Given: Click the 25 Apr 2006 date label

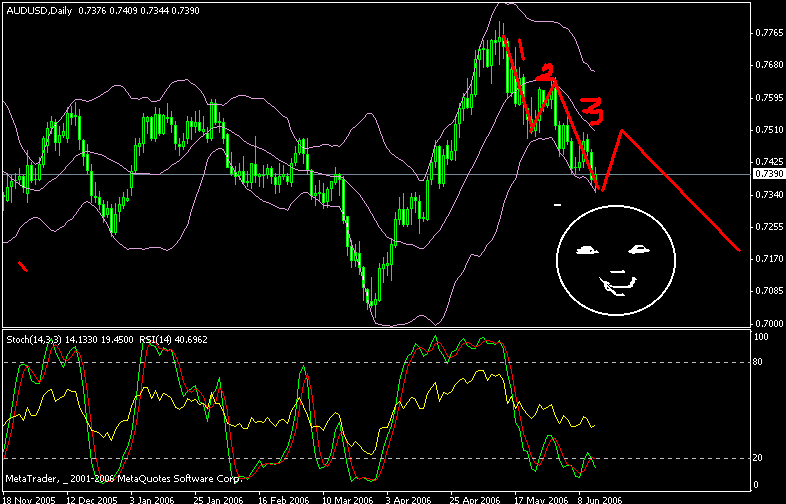Looking at the screenshot, I should tap(476, 499).
